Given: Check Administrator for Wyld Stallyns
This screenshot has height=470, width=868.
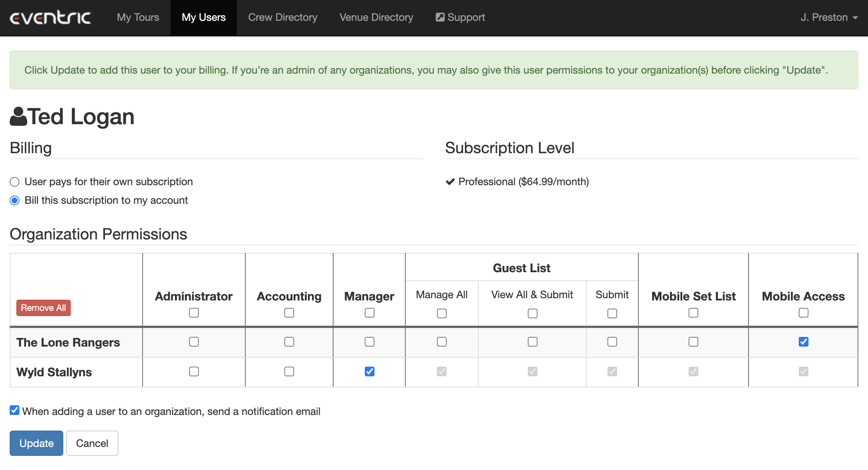Looking at the screenshot, I should click(x=194, y=371).
